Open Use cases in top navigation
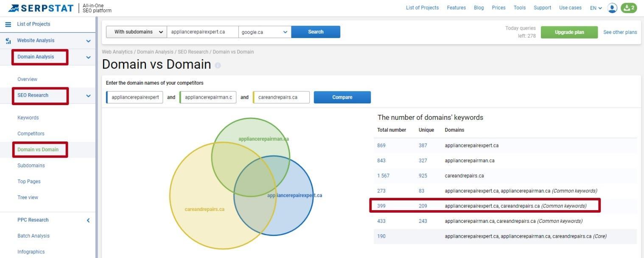Screen dimensions: 644x258 coord(570,8)
